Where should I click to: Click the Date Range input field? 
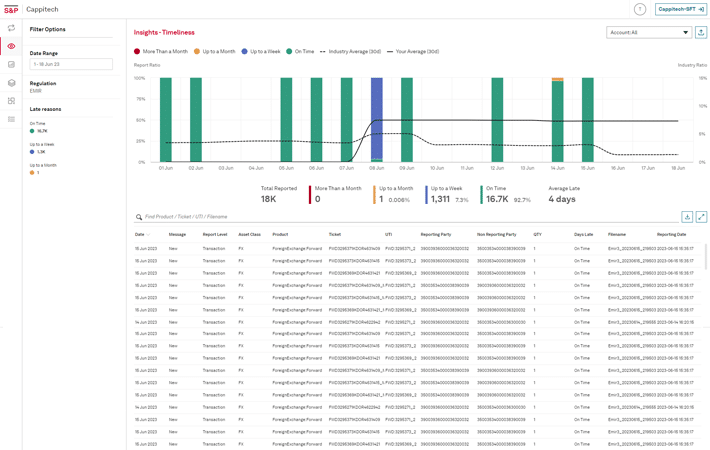pyautogui.click(x=71, y=64)
